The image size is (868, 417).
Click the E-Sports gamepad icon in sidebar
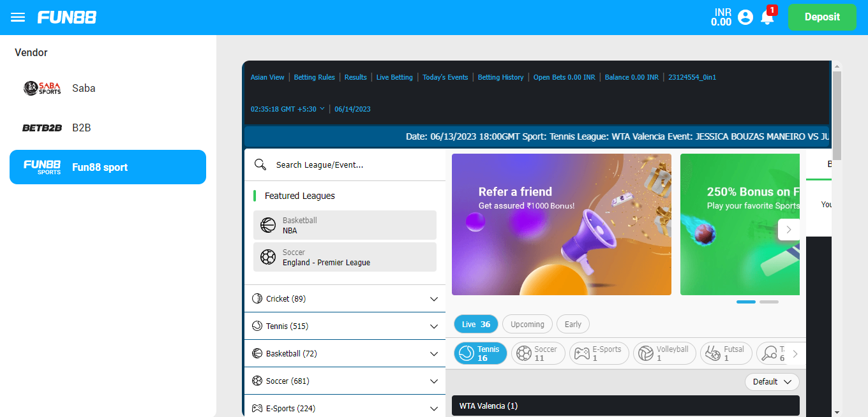click(257, 408)
